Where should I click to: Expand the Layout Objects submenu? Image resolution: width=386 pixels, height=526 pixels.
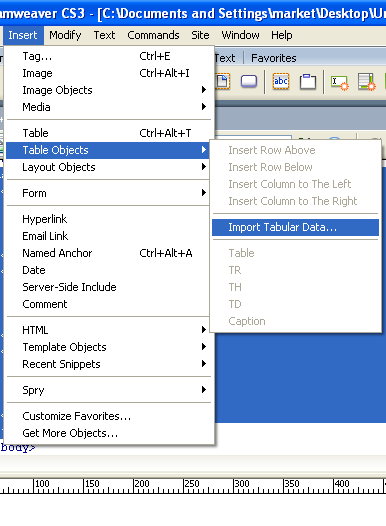pyautogui.click(x=108, y=167)
